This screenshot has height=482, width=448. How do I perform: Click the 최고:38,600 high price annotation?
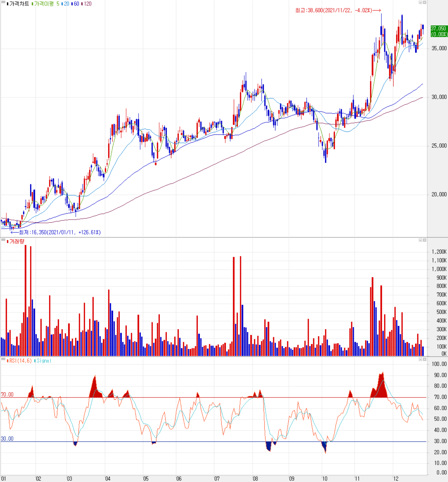pos(338,10)
